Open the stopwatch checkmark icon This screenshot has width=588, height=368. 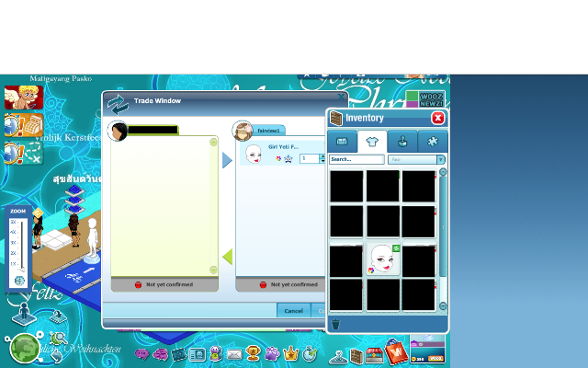(x=310, y=353)
